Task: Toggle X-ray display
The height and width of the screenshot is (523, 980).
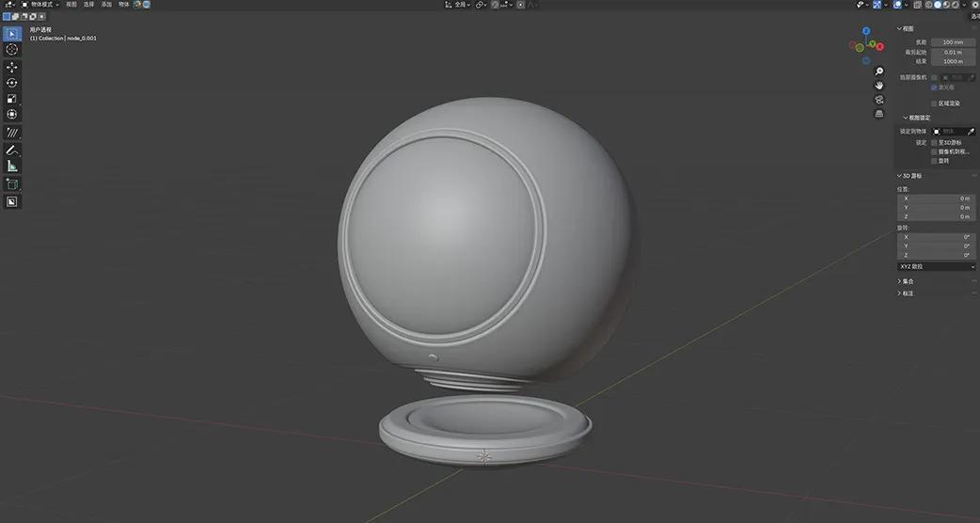Action: (918, 5)
